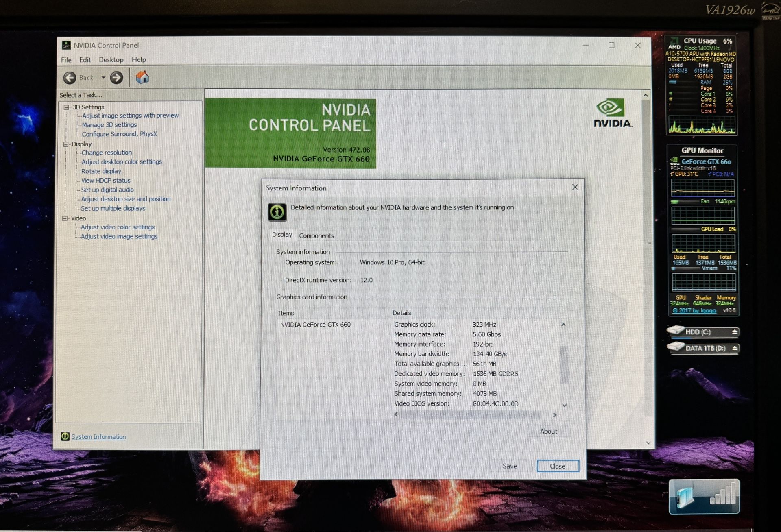Viewport: 781px width, 532px height.
Task: Open the Desktop menu
Action: [x=111, y=59]
